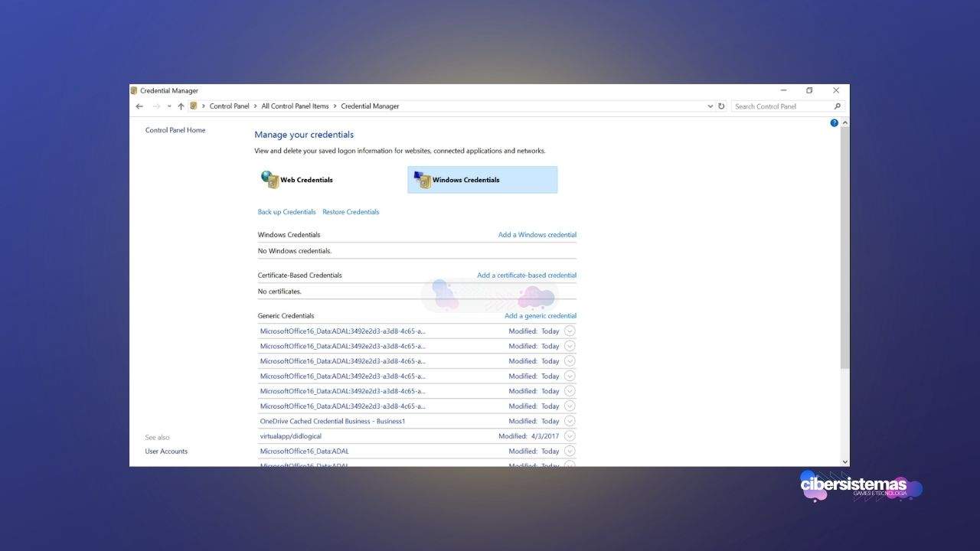Image resolution: width=980 pixels, height=551 pixels.
Task: Click the scrollbar down arrow
Action: (x=844, y=461)
